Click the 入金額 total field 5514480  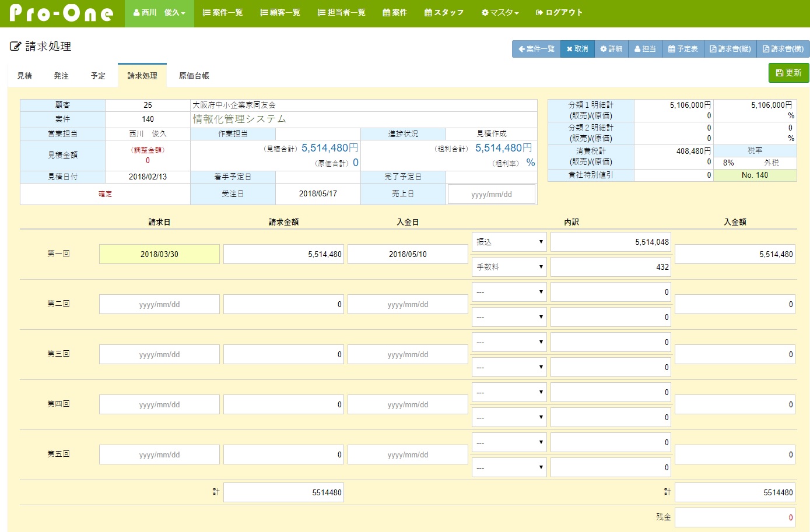pyautogui.click(x=735, y=492)
